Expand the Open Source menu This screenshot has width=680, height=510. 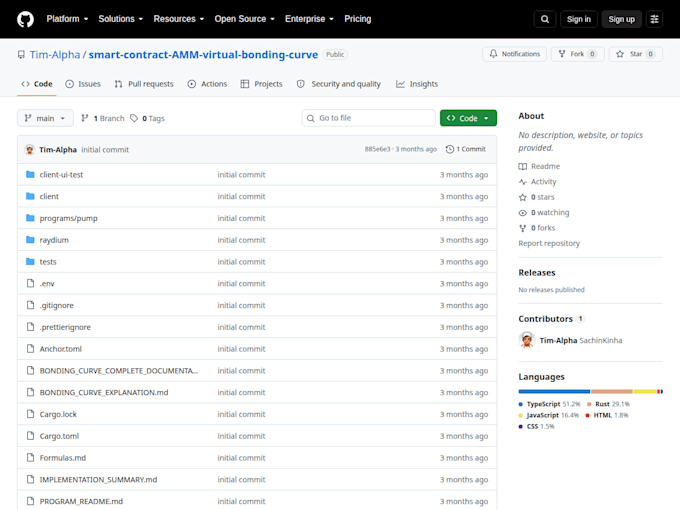tap(245, 19)
